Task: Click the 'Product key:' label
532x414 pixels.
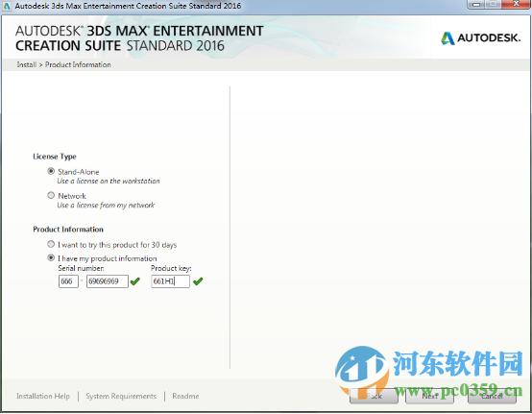Action: click(171, 268)
